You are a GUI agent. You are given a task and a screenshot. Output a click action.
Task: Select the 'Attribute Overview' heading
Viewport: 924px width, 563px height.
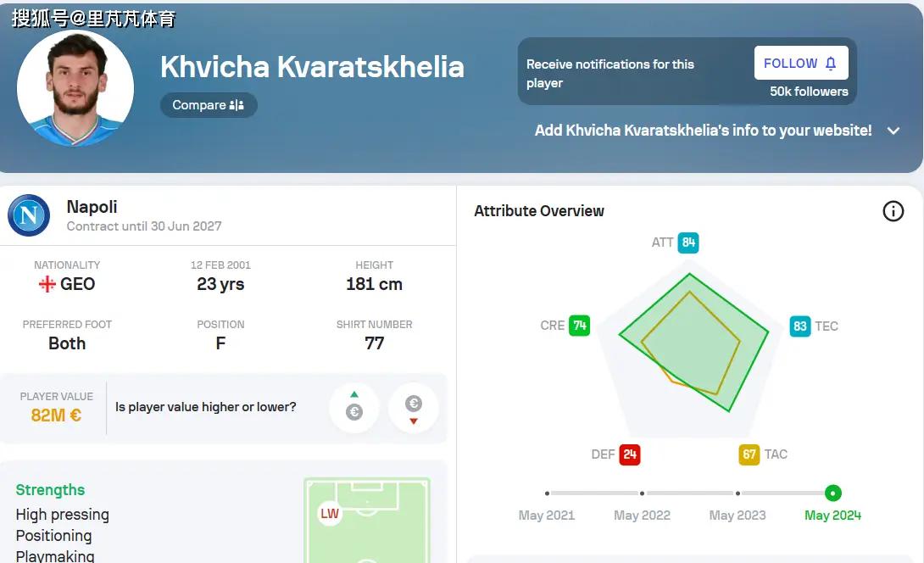coord(539,211)
